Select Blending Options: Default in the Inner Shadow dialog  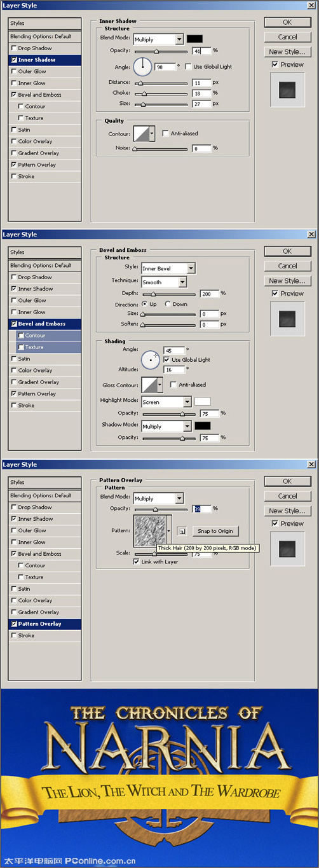pos(45,37)
